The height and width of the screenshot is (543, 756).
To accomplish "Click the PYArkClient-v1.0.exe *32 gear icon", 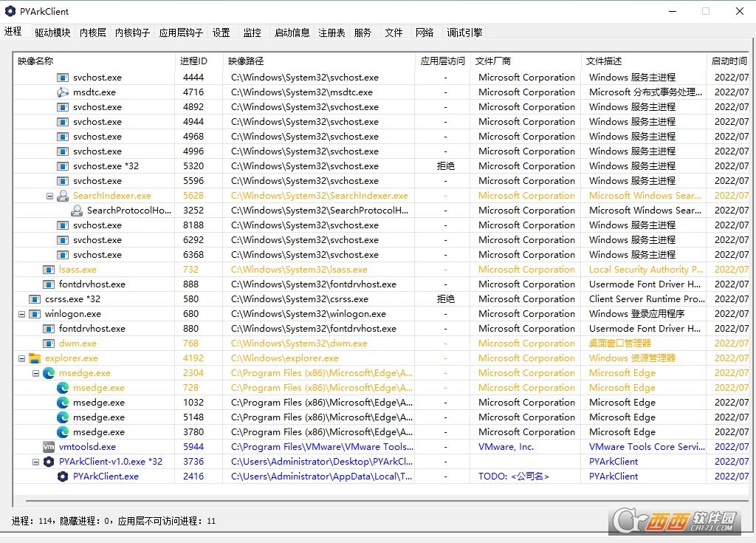I will tap(49, 462).
